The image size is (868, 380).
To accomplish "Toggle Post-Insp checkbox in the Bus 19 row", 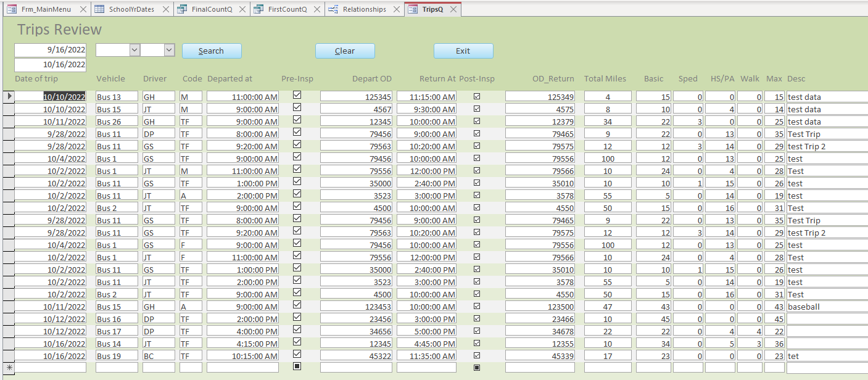I will (x=477, y=355).
